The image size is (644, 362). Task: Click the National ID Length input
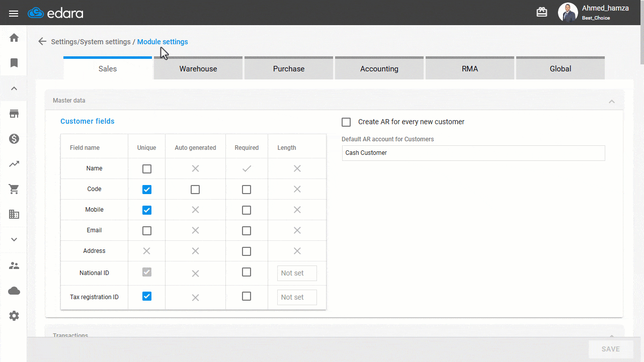tap(297, 273)
